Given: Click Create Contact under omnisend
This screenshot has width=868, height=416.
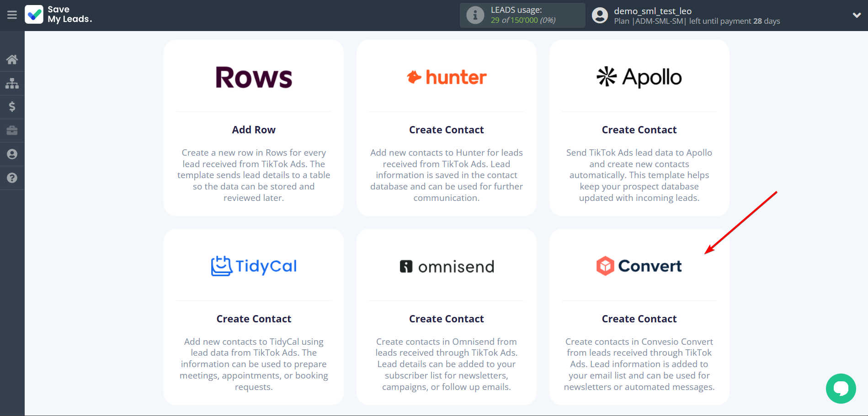Looking at the screenshot, I should click(x=447, y=319).
